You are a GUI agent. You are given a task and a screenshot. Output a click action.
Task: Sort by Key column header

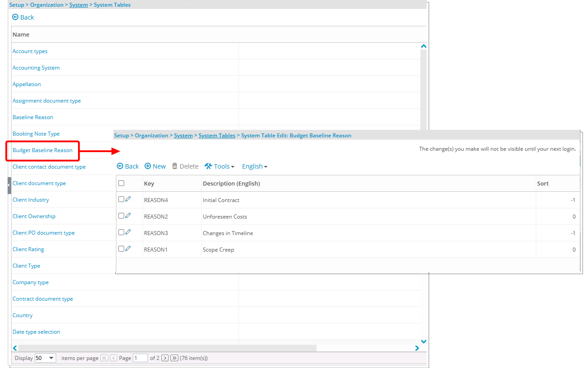[x=149, y=183]
